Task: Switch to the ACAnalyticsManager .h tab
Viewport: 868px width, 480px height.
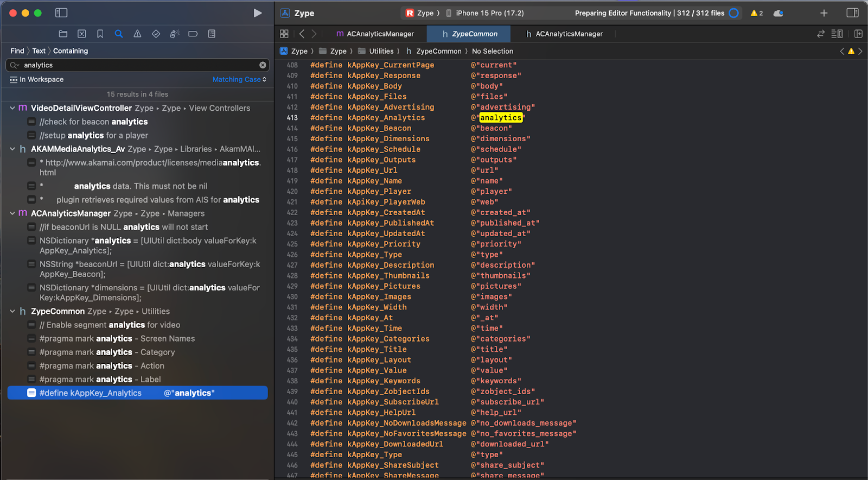Action: [564, 34]
